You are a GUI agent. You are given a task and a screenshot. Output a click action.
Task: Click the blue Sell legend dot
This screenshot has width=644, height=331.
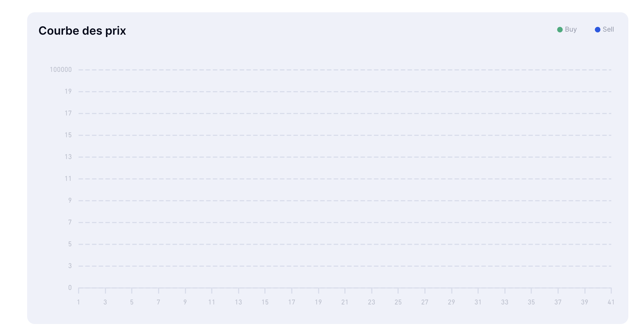pyautogui.click(x=597, y=30)
